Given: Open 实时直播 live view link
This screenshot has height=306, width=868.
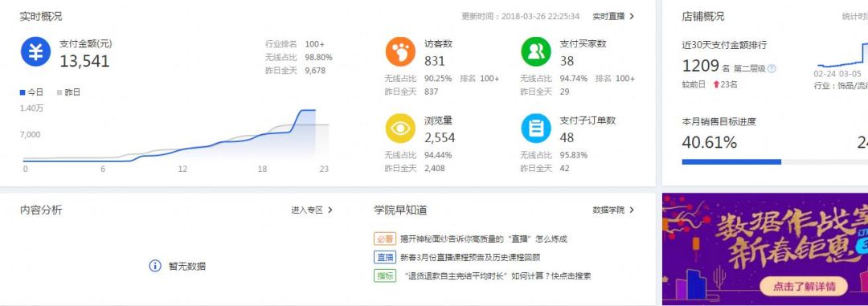Looking at the screenshot, I should (608, 17).
